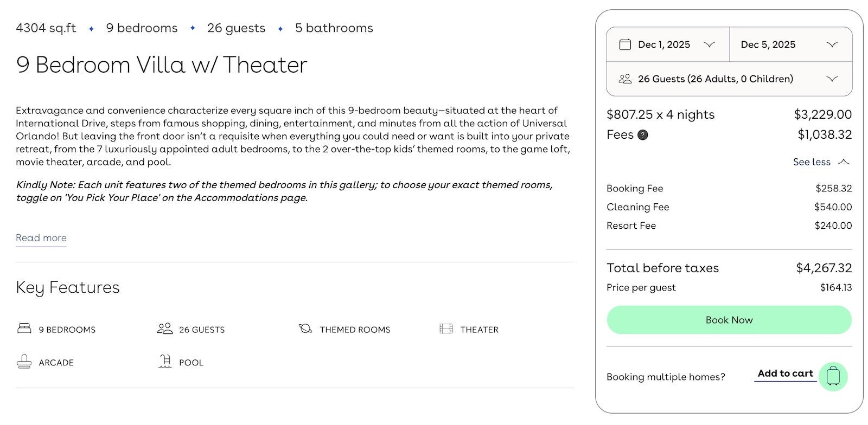Open Add to cart for multiple homes
This screenshot has width=868, height=425.
(784, 374)
